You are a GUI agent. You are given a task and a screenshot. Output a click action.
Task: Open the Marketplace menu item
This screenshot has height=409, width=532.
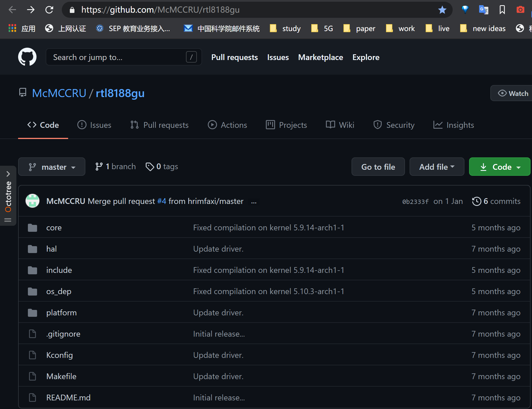[320, 57]
